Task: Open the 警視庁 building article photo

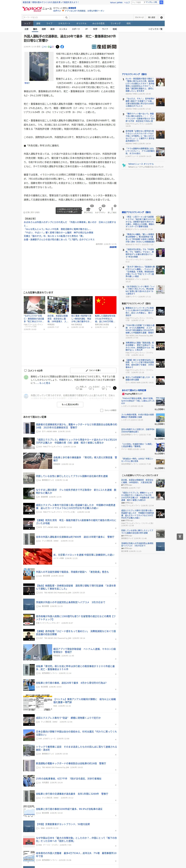Action: pyautogui.click(x=39, y=66)
